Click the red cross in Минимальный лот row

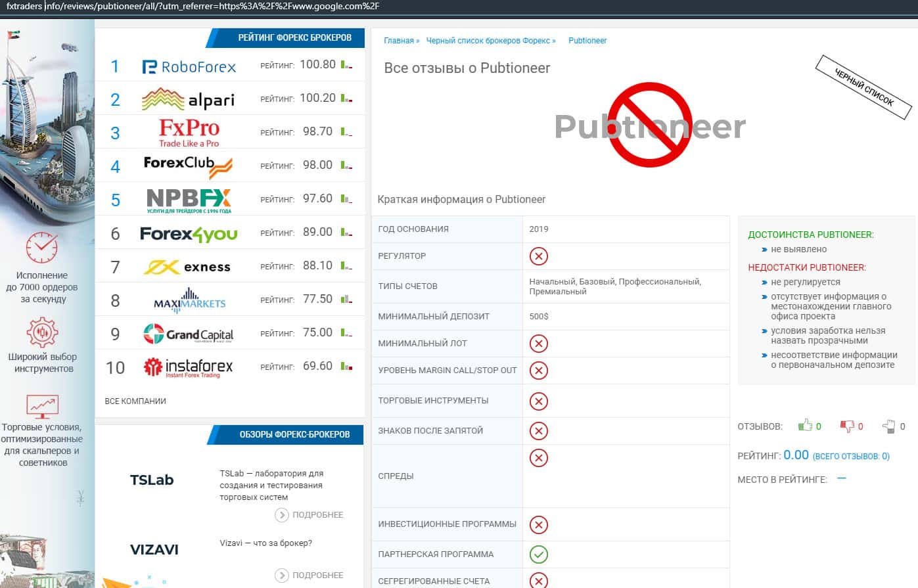[x=539, y=344]
